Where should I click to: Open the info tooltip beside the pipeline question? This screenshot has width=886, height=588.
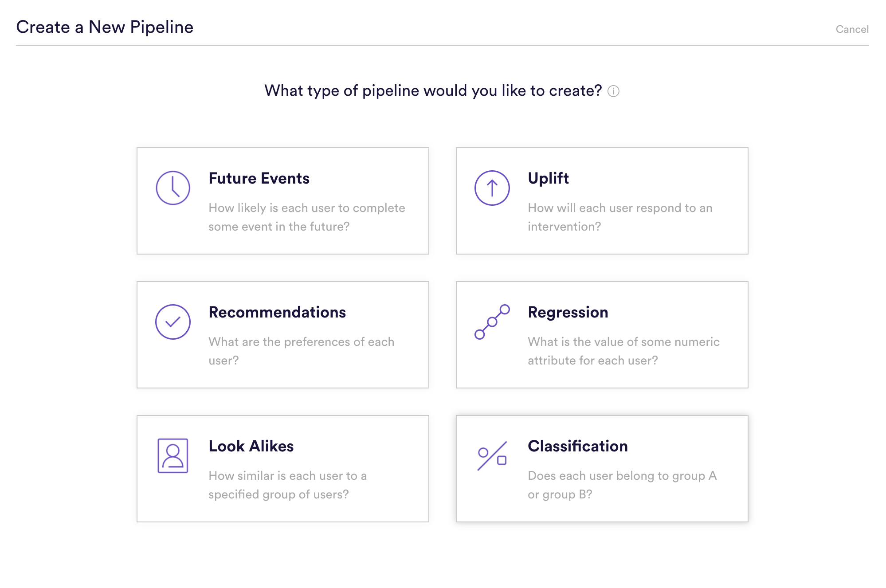[613, 91]
